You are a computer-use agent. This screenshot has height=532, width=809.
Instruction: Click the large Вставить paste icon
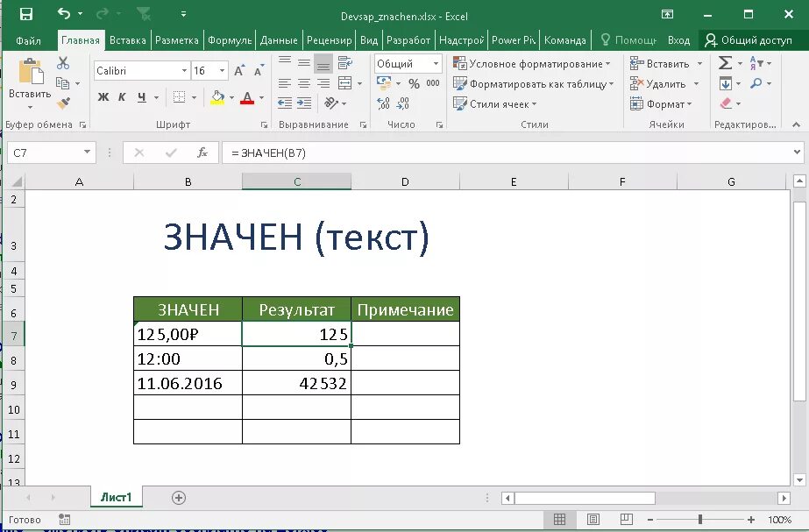click(31, 71)
